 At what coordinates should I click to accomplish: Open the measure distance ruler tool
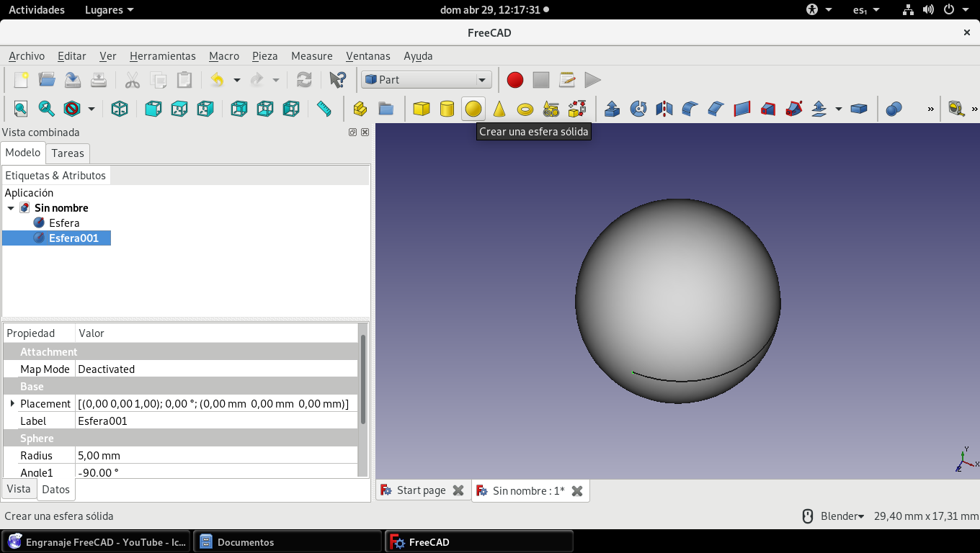[x=324, y=109]
